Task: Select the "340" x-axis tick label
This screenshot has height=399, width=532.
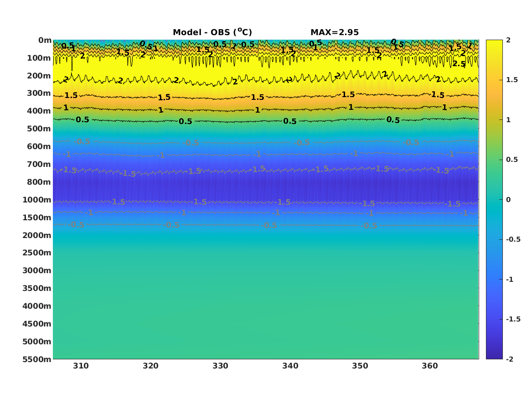Action: pyautogui.click(x=290, y=366)
